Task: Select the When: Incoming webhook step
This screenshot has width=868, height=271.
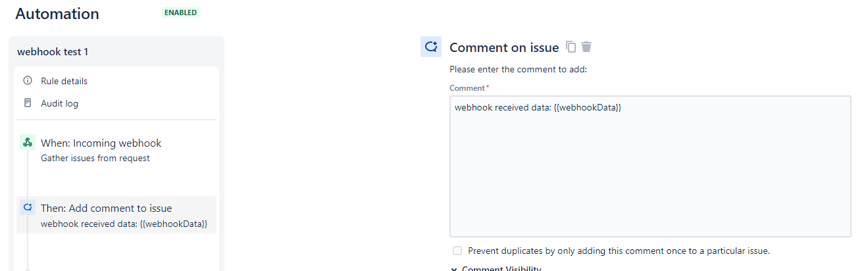Action: pos(101,143)
